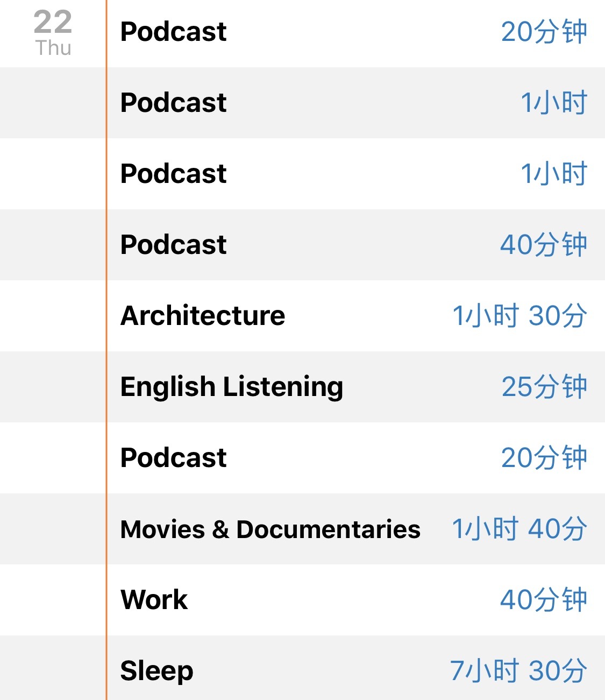The width and height of the screenshot is (605, 700).
Task: Tap the 7小时 30分 Sleep duration
Action: 518,670
